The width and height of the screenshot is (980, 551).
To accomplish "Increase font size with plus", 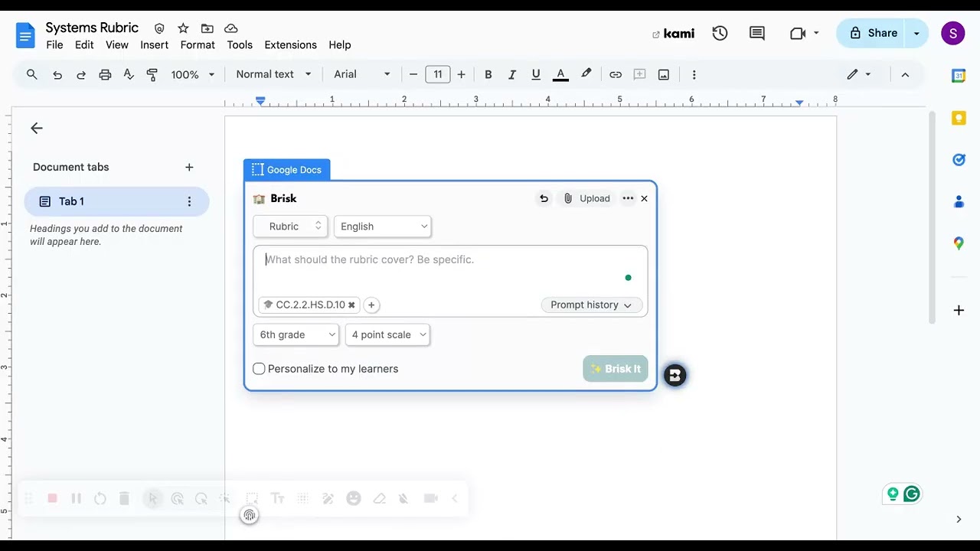I will [461, 74].
